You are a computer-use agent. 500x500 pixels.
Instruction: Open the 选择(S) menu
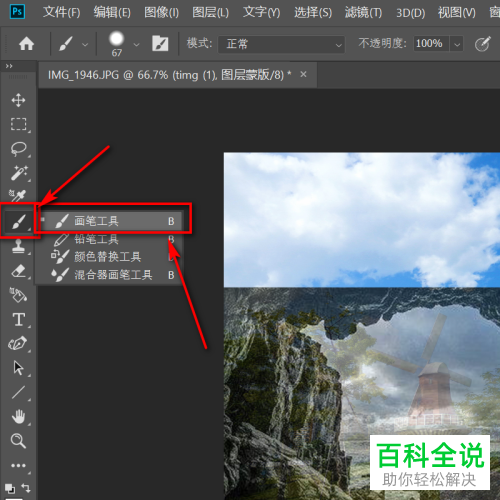[313, 12]
